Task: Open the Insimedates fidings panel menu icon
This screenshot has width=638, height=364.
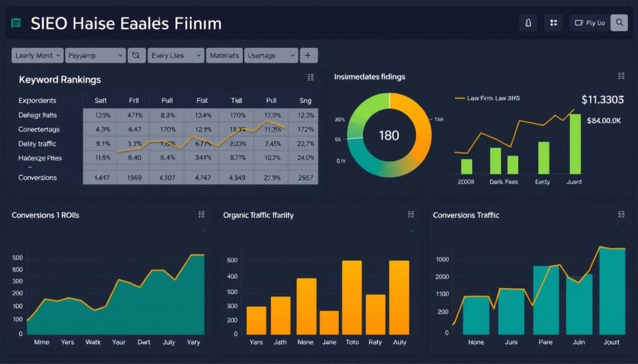Action: [621, 75]
